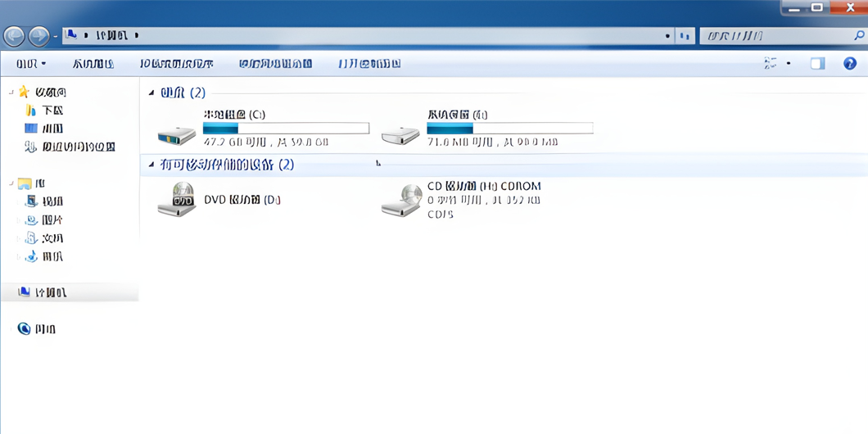Click the second hard disk drive icon
This screenshot has width=868, height=434.
tap(401, 130)
